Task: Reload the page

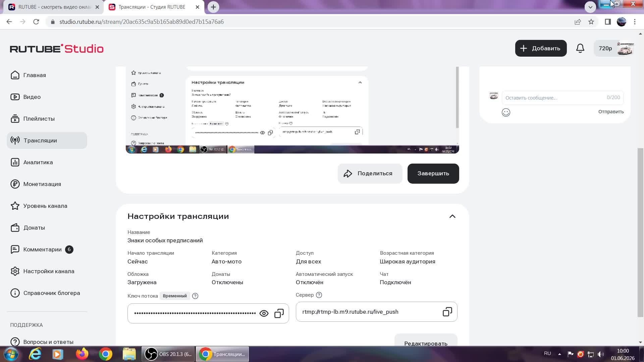Action: coord(36,22)
